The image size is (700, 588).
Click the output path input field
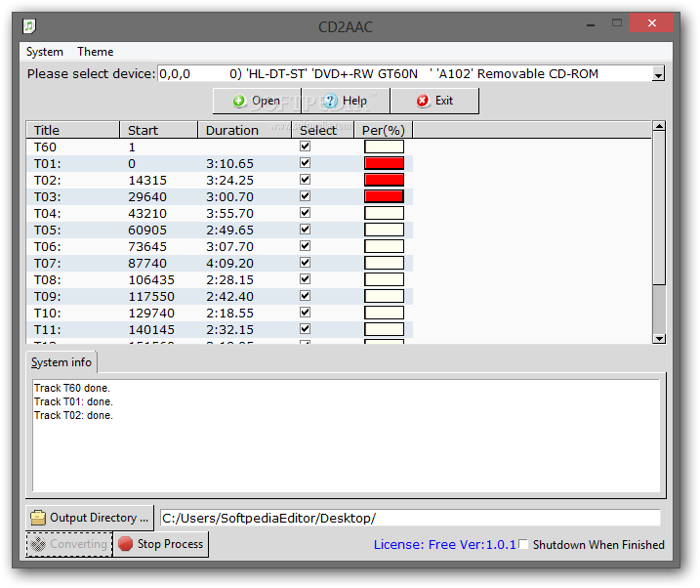410,518
